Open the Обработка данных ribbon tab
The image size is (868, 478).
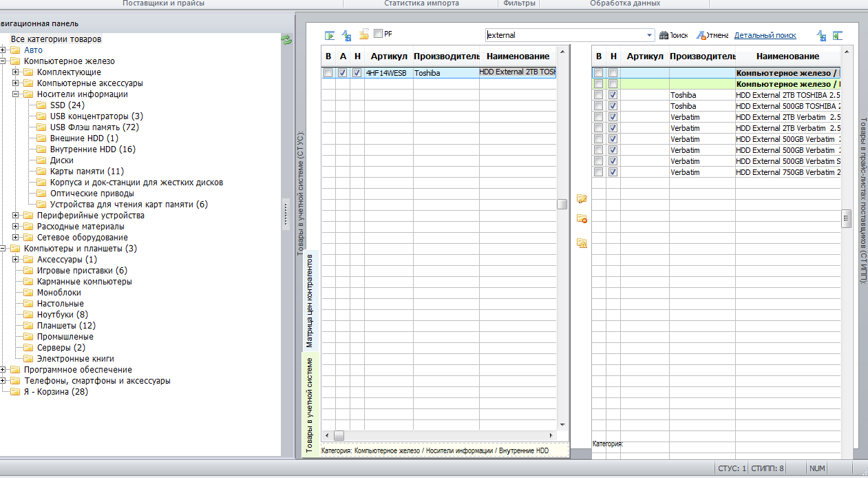point(625,3)
